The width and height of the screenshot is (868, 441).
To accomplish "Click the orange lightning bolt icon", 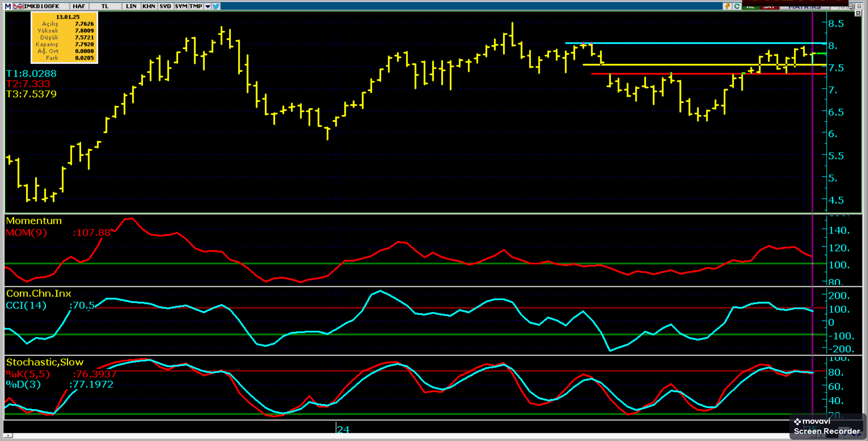I will [x=728, y=6].
